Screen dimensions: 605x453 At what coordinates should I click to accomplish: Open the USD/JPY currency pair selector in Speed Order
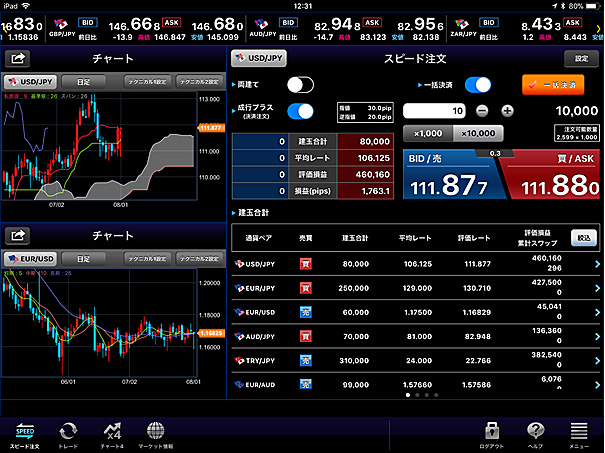coord(256,58)
